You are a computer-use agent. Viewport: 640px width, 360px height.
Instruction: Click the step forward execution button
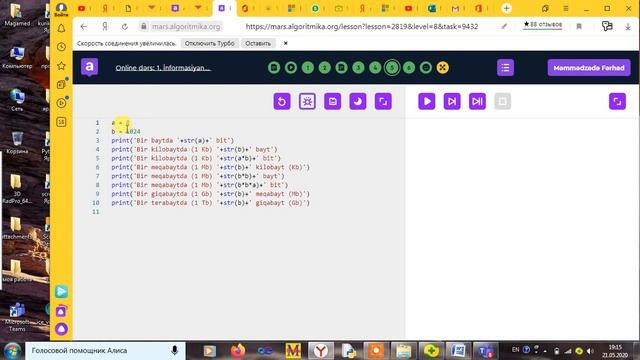pyautogui.click(x=452, y=101)
